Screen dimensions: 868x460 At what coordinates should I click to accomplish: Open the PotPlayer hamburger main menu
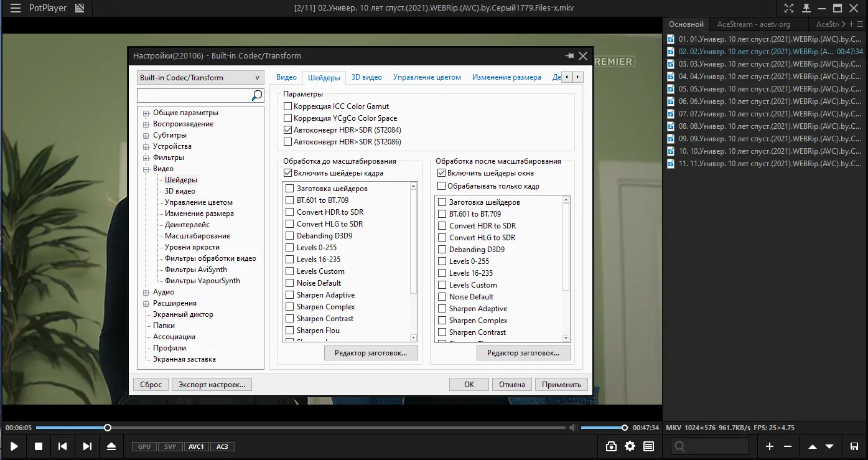tap(16, 9)
